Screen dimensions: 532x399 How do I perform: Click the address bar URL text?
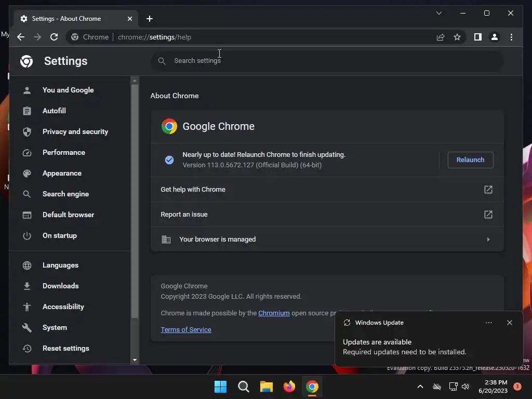(x=154, y=37)
